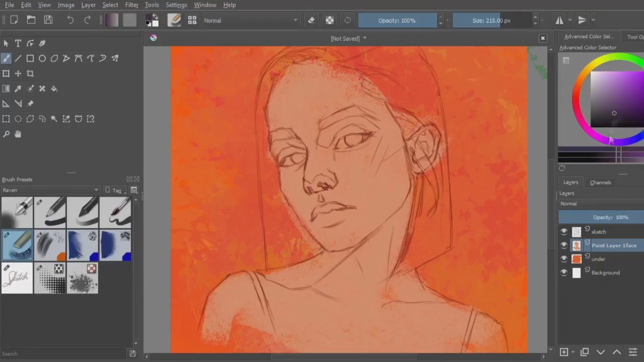Select the Move tool
This screenshot has width=644, height=362.
point(18,74)
